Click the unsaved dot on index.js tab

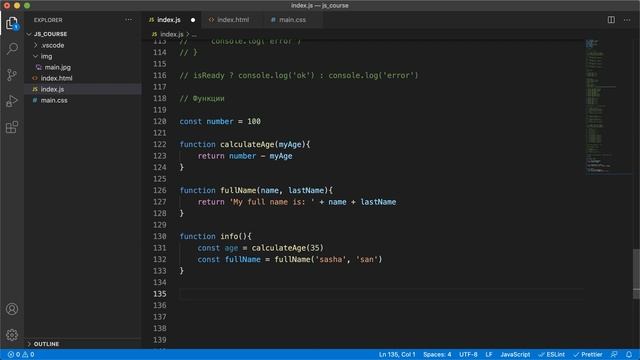click(x=193, y=20)
